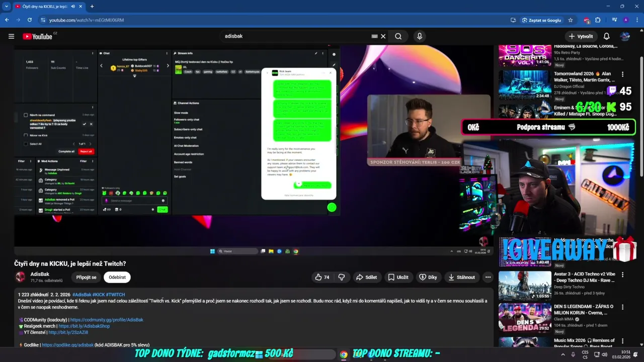Viewport: 644px width, 362px height.
Task: Open options menu for Music Mix 2026
Action: (x=622, y=341)
